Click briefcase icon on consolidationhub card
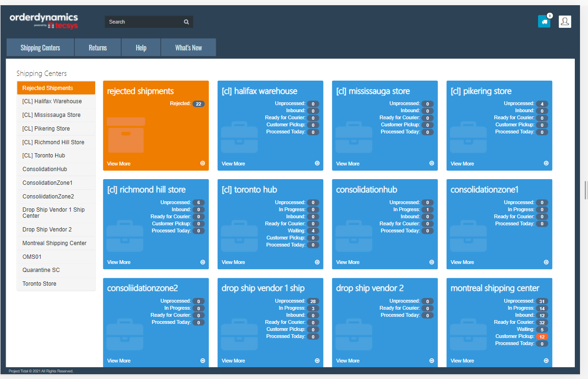The image size is (588, 379). click(x=354, y=236)
